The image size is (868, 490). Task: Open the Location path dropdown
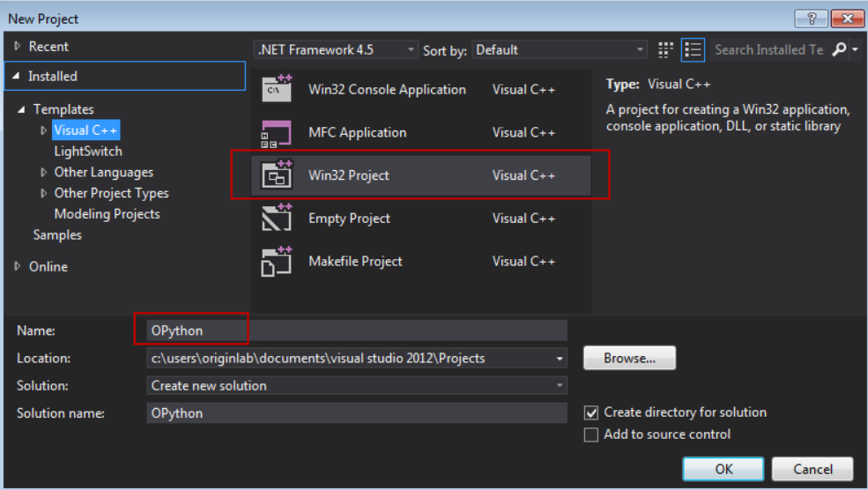pos(560,358)
